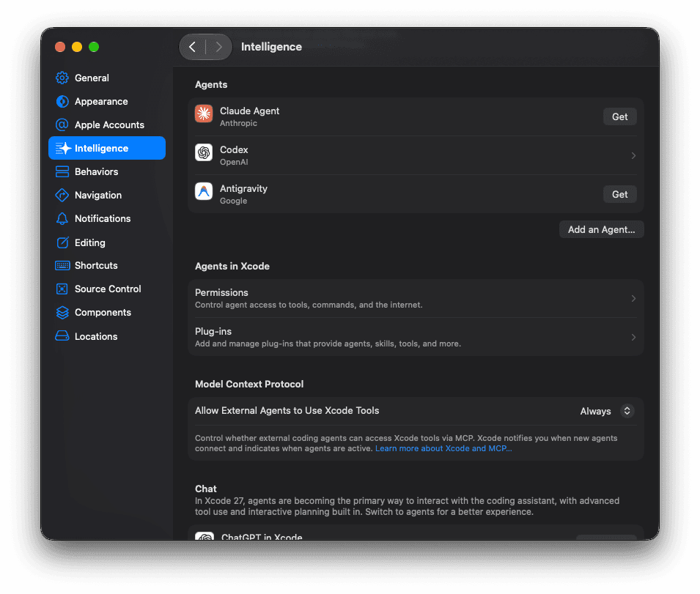Click the green zoom window button
Image resolution: width=700 pixels, height=594 pixels.
click(94, 47)
